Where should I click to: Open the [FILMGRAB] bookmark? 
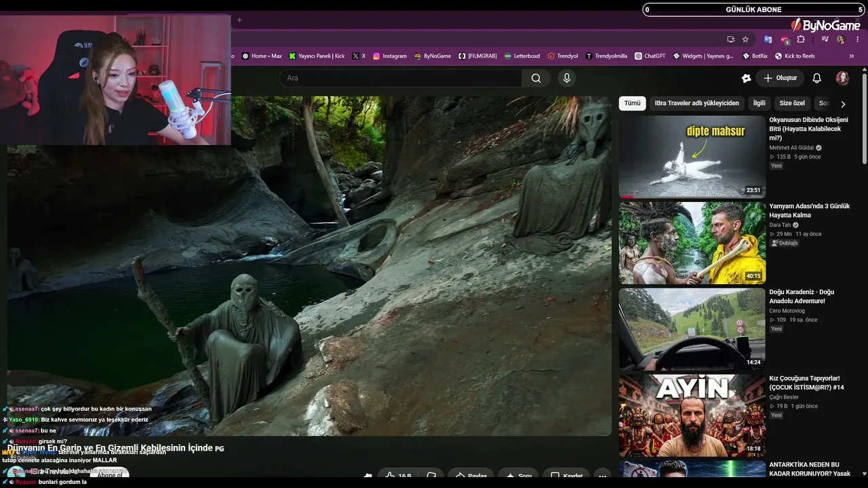(478, 56)
